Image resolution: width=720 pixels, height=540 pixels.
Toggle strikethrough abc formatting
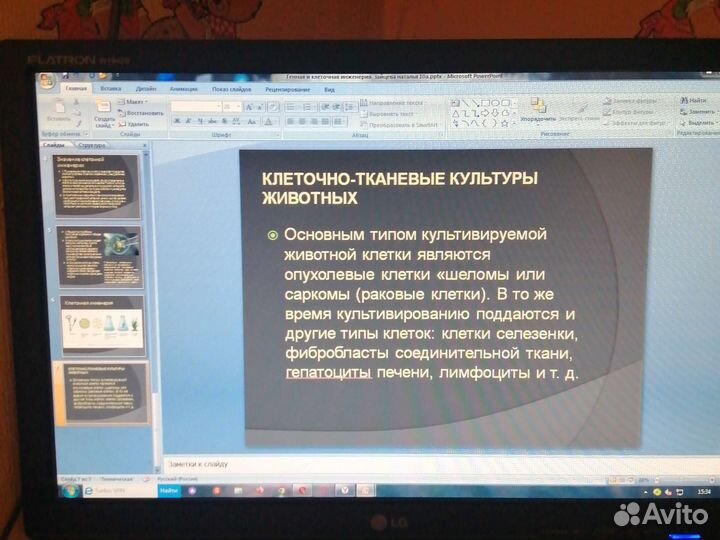point(212,121)
